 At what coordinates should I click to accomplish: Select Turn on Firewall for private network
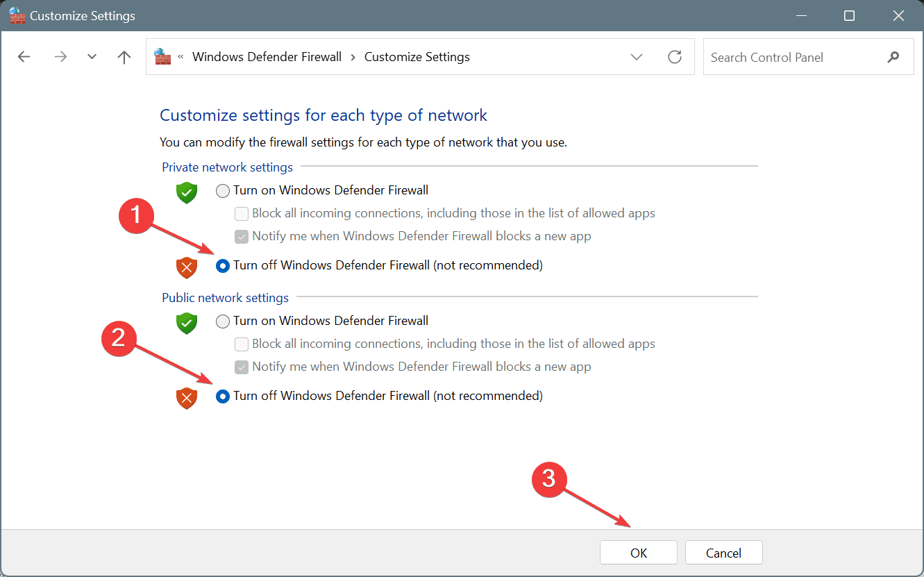(223, 190)
